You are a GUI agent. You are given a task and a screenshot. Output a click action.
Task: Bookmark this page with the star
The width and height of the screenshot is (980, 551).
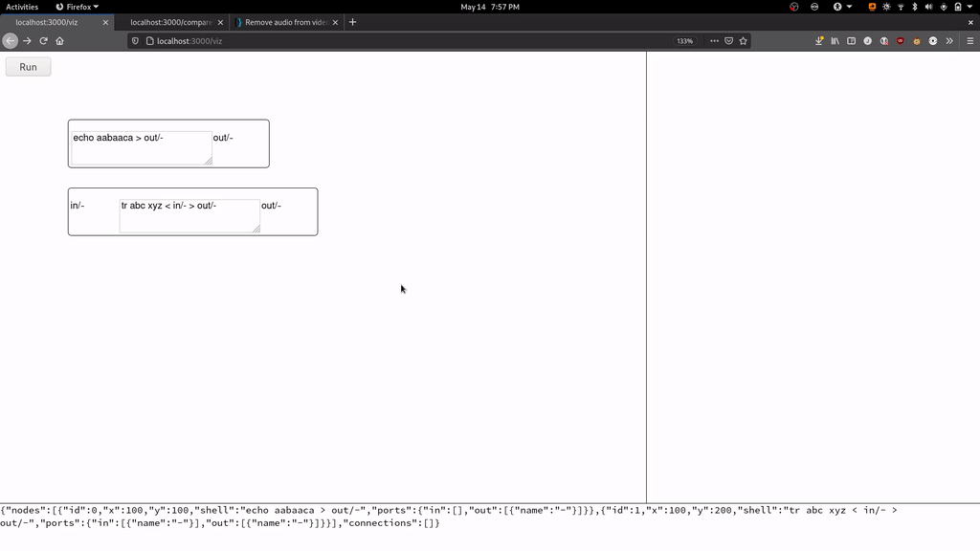tap(743, 41)
